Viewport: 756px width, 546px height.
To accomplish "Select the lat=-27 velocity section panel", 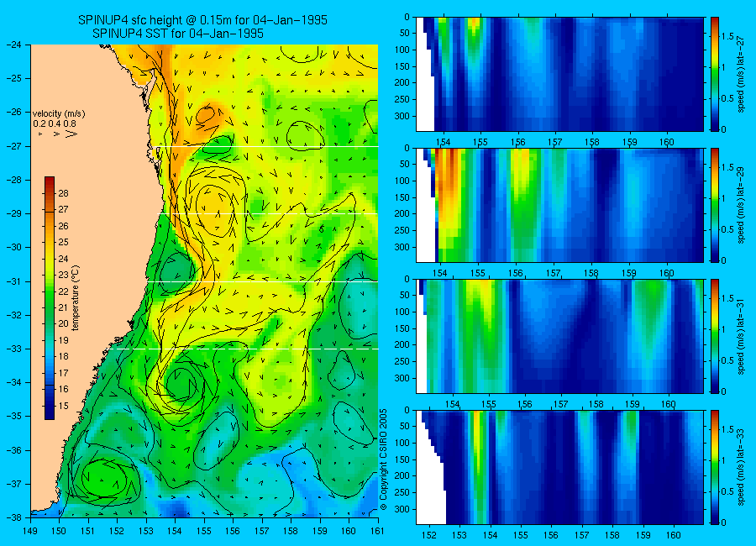I will [x=559, y=74].
